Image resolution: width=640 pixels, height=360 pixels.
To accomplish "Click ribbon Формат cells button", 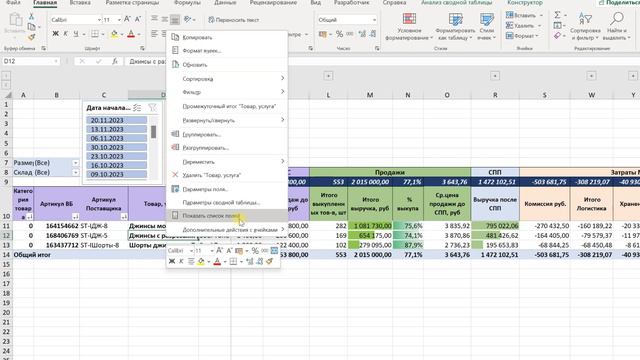I will click(x=522, y=36).
